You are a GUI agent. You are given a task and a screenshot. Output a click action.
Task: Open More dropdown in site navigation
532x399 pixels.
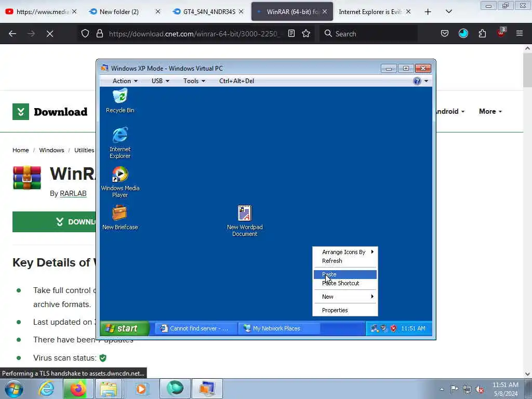point(490,111)
